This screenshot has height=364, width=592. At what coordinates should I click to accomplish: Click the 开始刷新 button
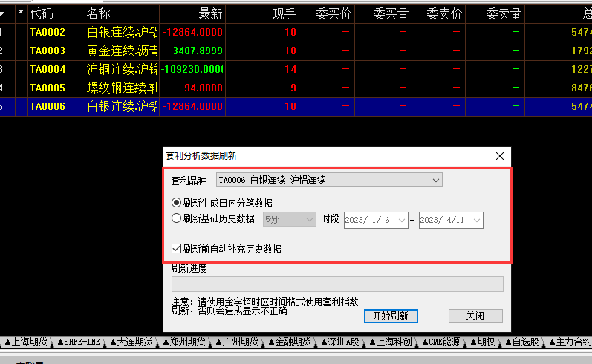coord(391,316)
